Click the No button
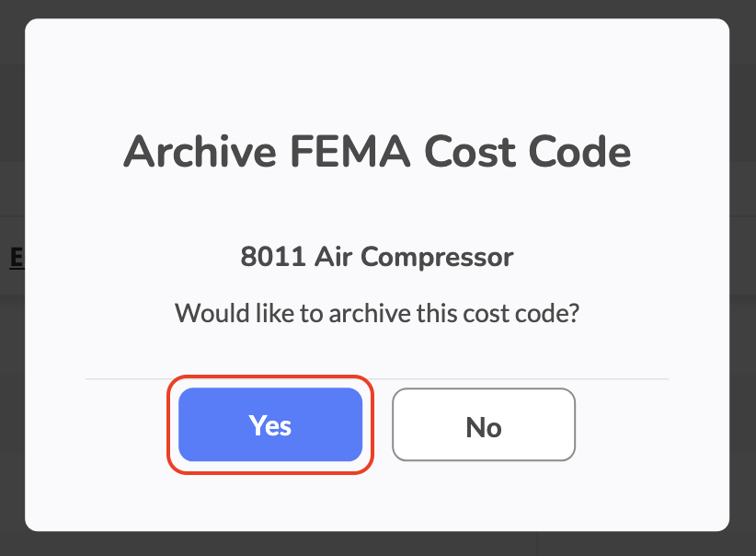The height and width of the screenshot is (556, 756). click(484, 424)
